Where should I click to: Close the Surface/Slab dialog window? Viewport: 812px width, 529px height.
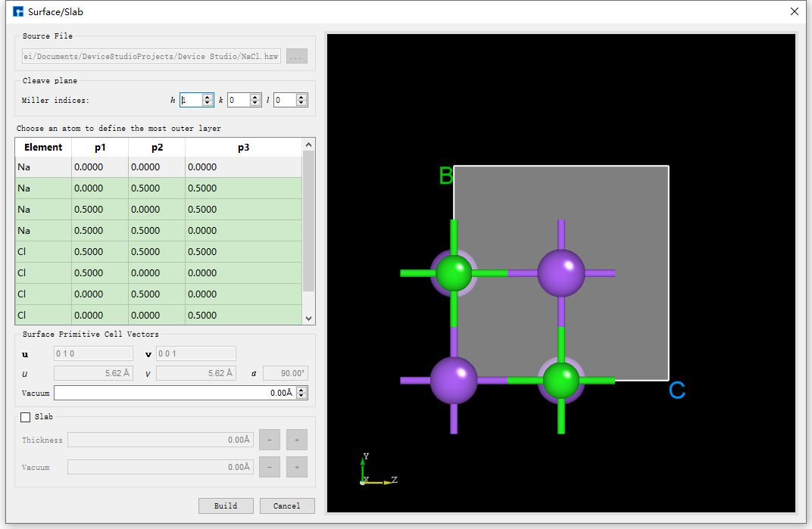(x=795, y=11)
